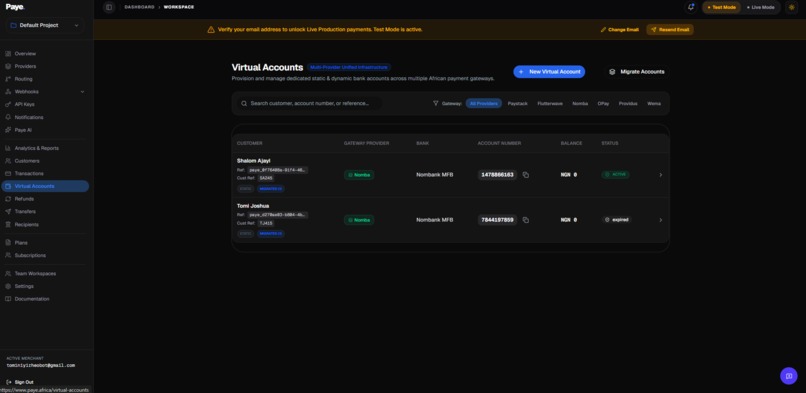Screen dimensions: 806x393
Task: Switch to Test Mode
Action: coord(721,7)
